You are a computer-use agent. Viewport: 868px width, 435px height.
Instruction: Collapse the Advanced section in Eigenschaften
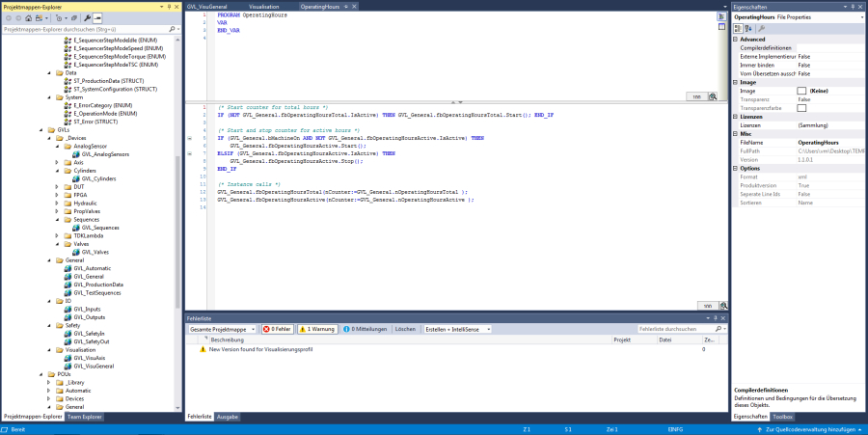click(733, 40)
